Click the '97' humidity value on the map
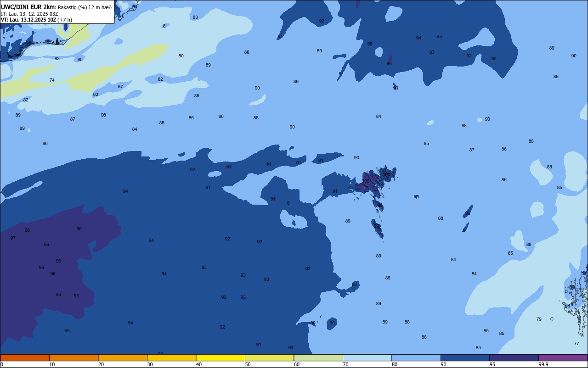 13,238
